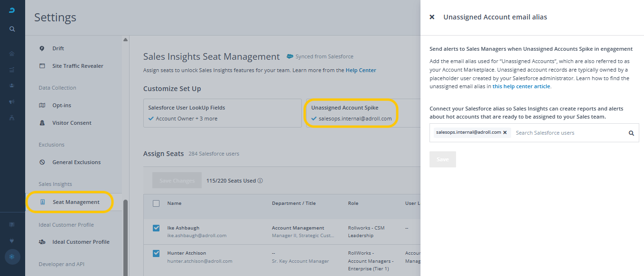Open the settings gear icon in the left rail

click(12, 257)
